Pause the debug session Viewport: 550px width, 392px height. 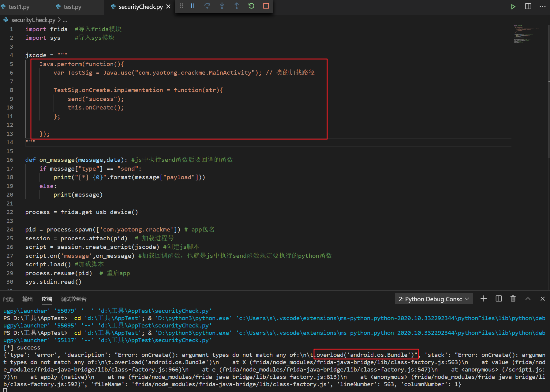(193, 6)
